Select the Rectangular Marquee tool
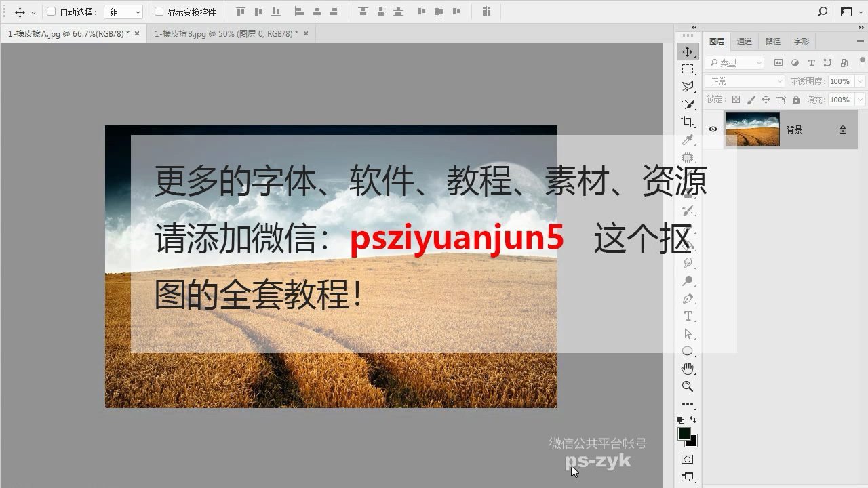Screen dimensions: 868x488 pos(688,68)
